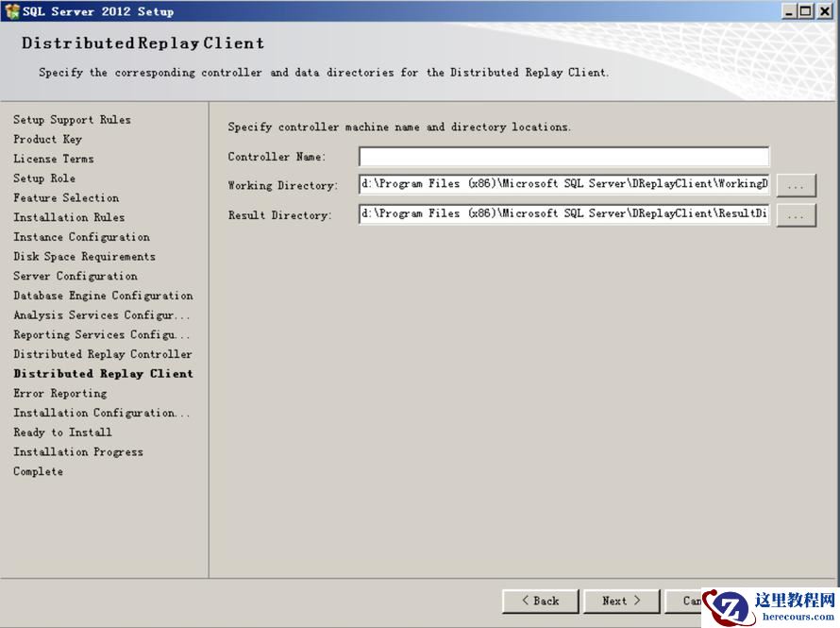
Task: Select the License Terms step
Action: click(54, 159)
